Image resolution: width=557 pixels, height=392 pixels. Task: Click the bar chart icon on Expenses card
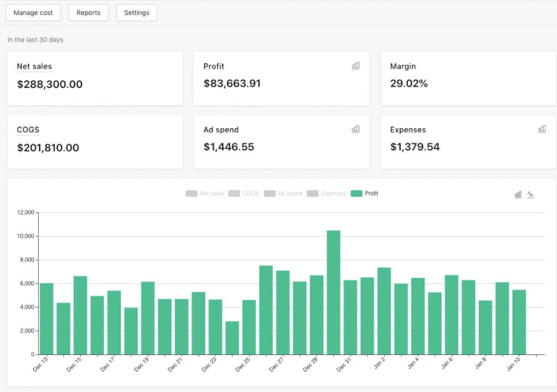point(542,129)
